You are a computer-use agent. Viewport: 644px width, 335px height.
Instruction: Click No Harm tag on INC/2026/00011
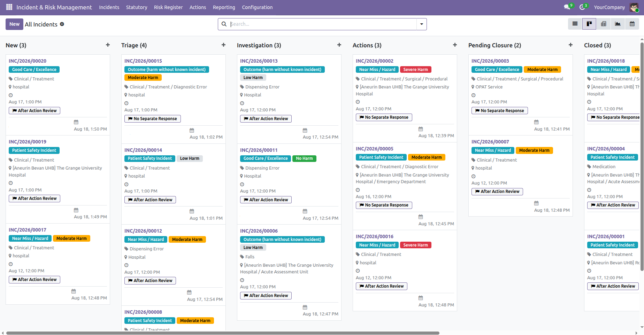[304, 158]
